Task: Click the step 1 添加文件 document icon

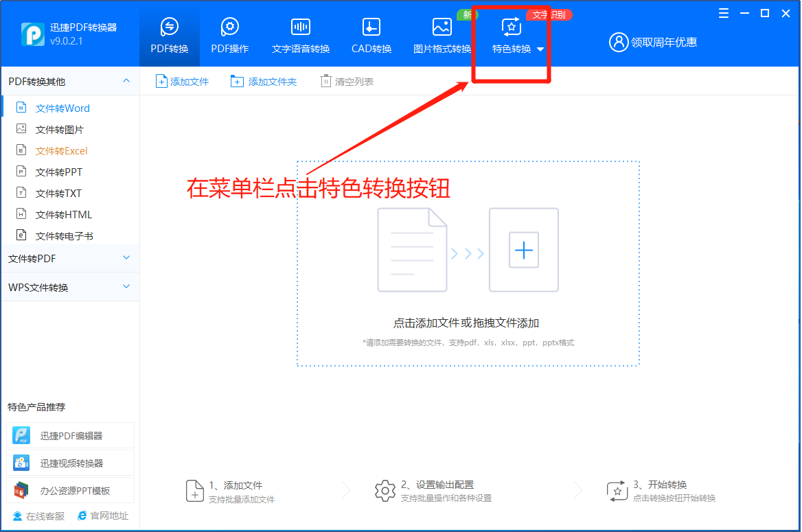Action: (x=195, y=491)
